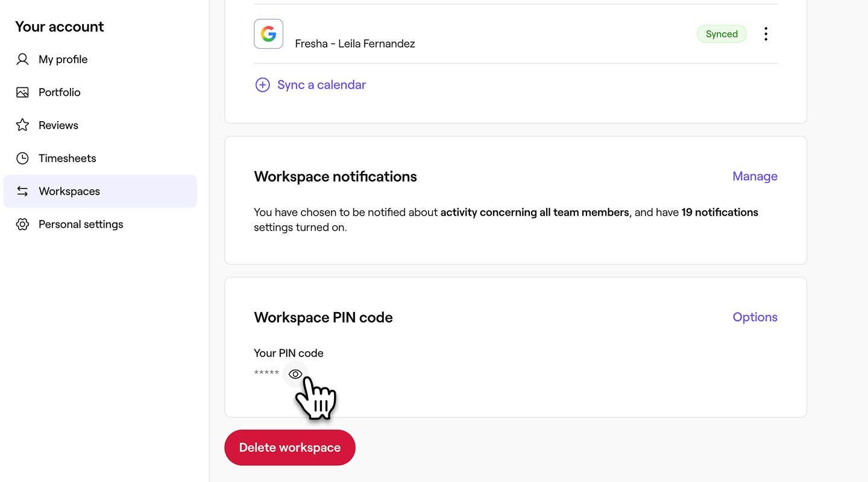
Task: Select Reviews in sidebar
Action: [58, 125]
